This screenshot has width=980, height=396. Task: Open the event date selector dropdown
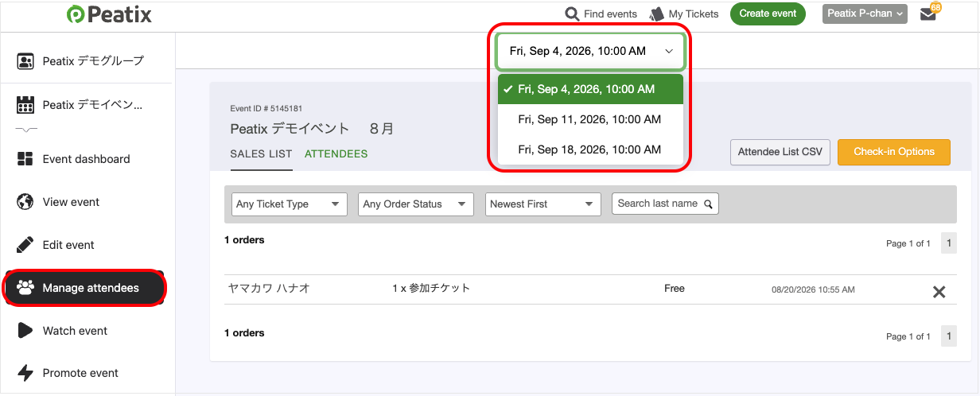(x=590, y=52)
